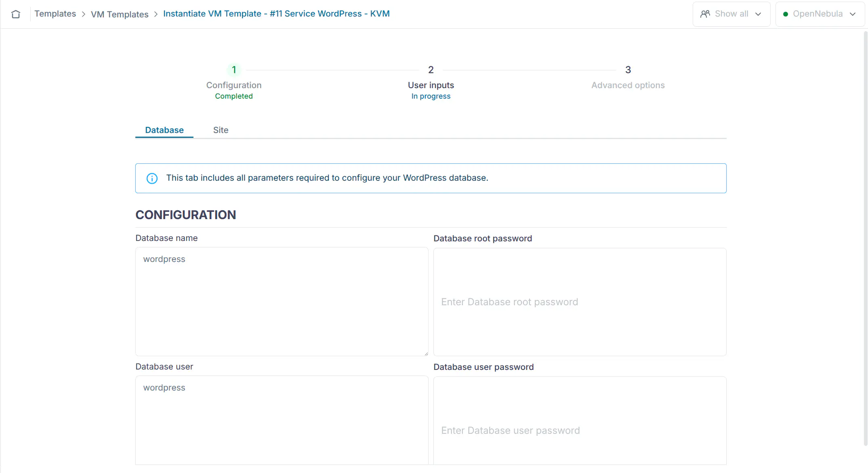This screenshot has height=473, width=868.
Task: Open the OpenNebula zone dropdown
Action: click(820, 14)
